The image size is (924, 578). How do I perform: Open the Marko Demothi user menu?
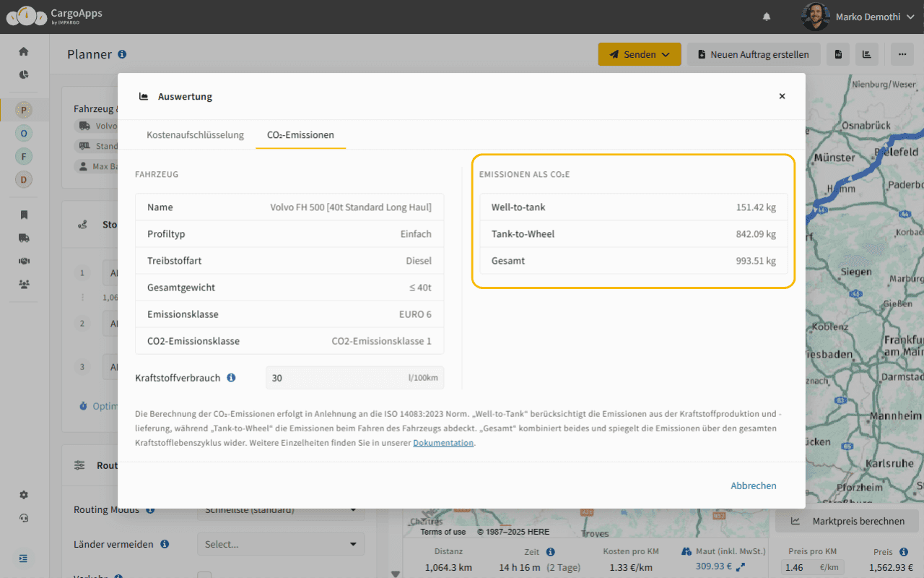(859, 17)
